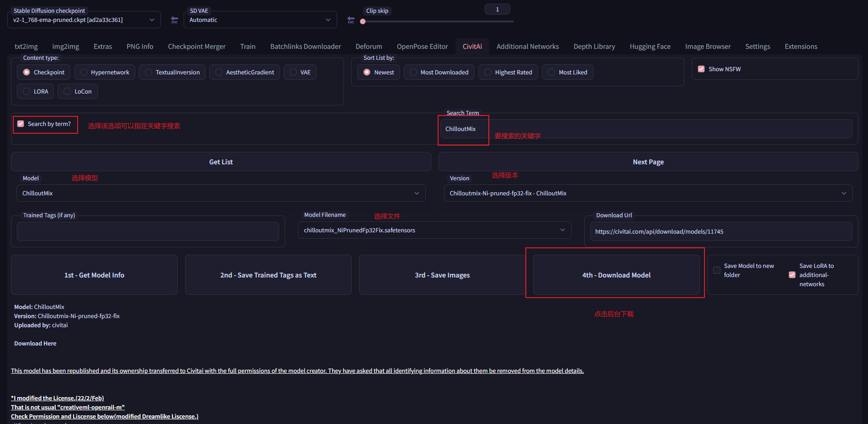Viewport: 868px width, 424px height.
Task: Enable Save Model to new folder
Action: (x=717, y=270)
